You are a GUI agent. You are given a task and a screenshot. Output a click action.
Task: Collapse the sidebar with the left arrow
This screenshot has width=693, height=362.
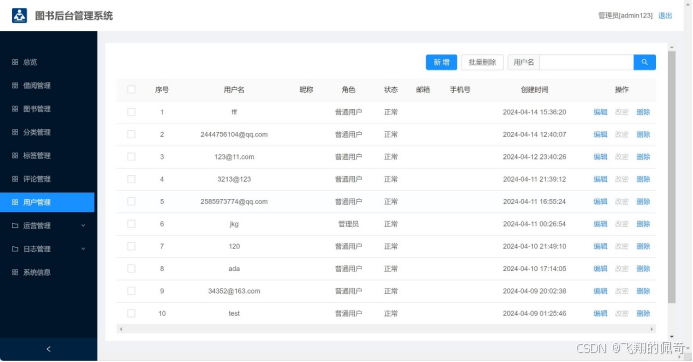click(x=49, y=349)
